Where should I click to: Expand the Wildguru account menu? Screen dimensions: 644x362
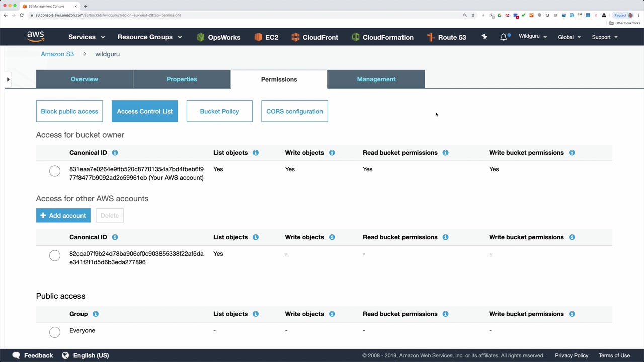coord(532,37)
